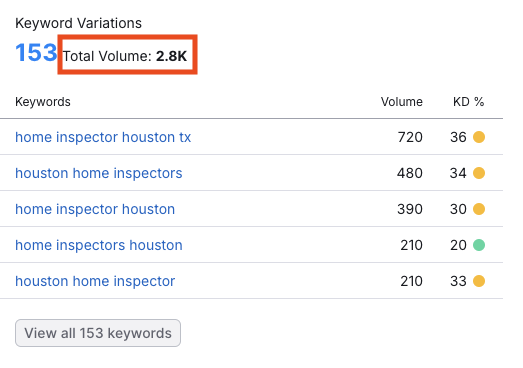This screenshot has height=368, width=523.
Task: Click the blue 153 variations count
Action: click(x=36, y=52)
